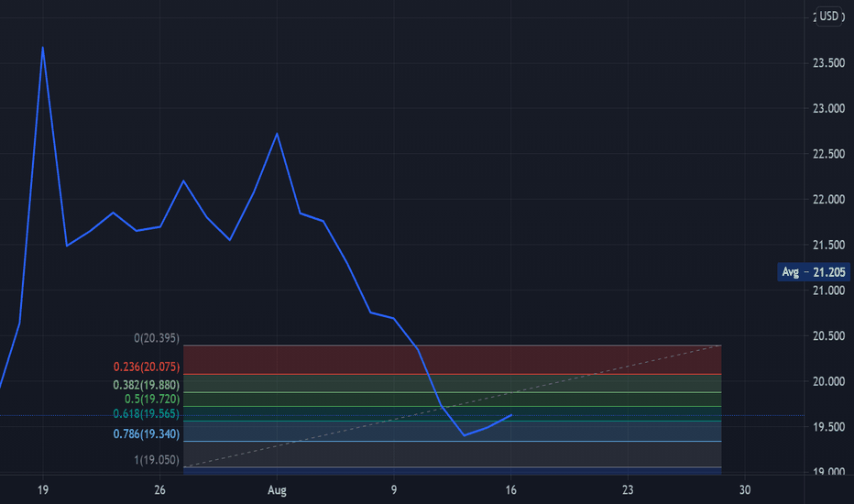This screenshot has height=504, width=854.
Task: Click the 0.786(19.340) Fibonacci label
Action: click(146, 434)
